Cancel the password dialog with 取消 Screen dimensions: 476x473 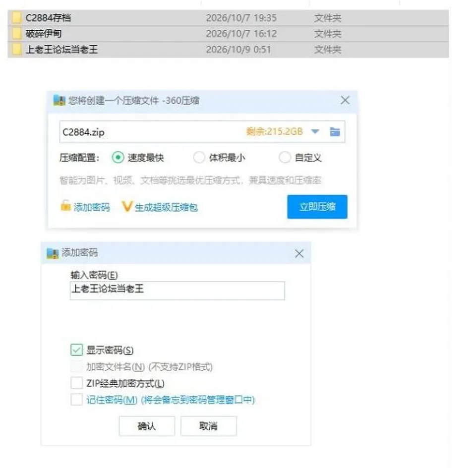click(209, 426)
